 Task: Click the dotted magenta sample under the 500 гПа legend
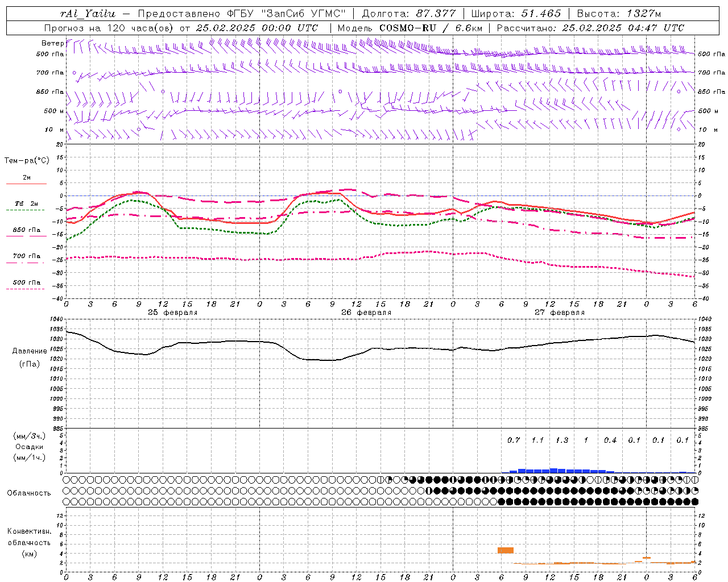tap(25, 289)
